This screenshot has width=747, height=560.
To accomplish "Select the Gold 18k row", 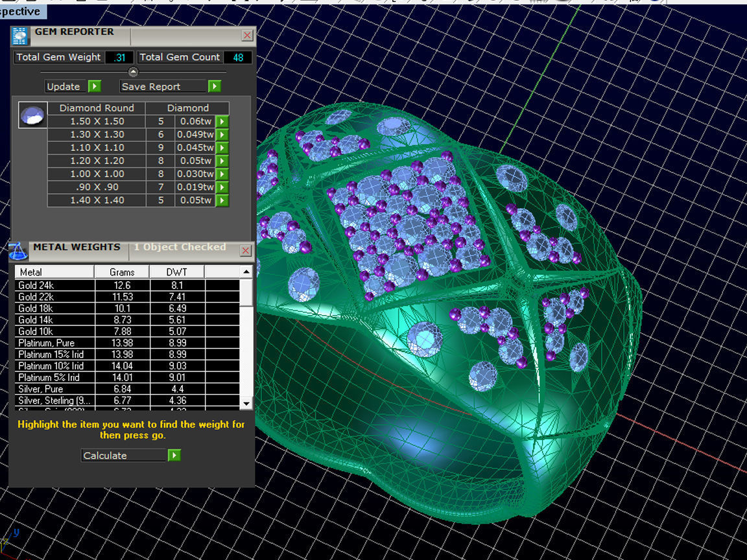I will (x=127, y=308).
